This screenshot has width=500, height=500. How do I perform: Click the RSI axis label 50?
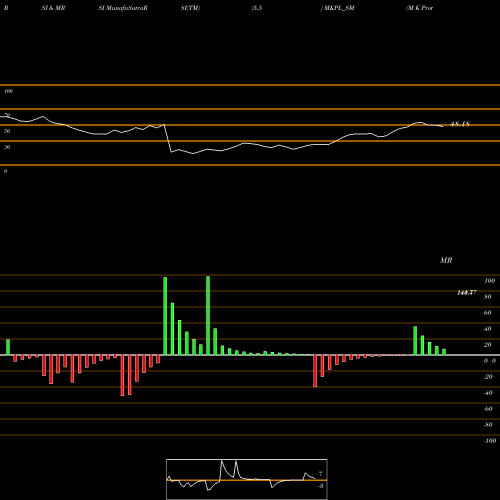(x=7, y=131)
